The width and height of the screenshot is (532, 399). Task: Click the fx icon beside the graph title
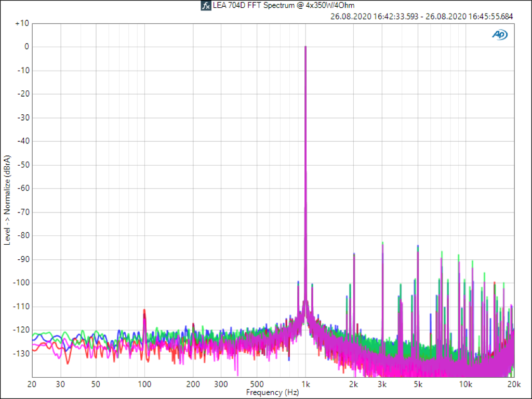(205, 6)
